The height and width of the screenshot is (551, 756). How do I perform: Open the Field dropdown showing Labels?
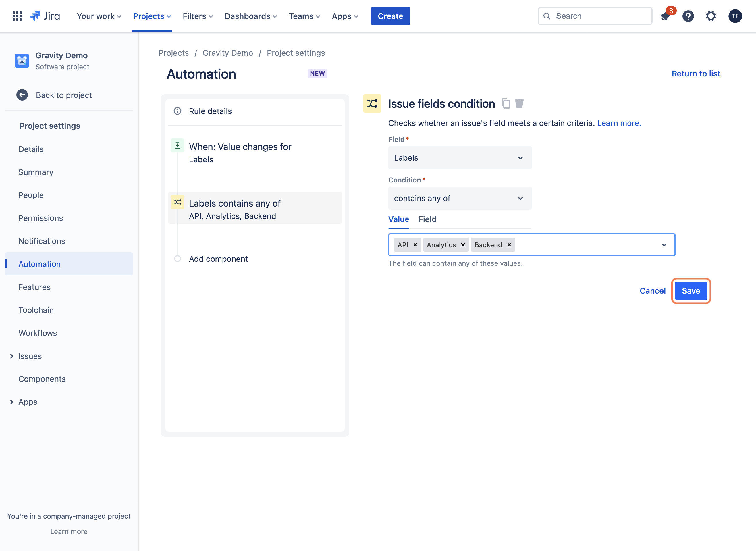(460, 158)
